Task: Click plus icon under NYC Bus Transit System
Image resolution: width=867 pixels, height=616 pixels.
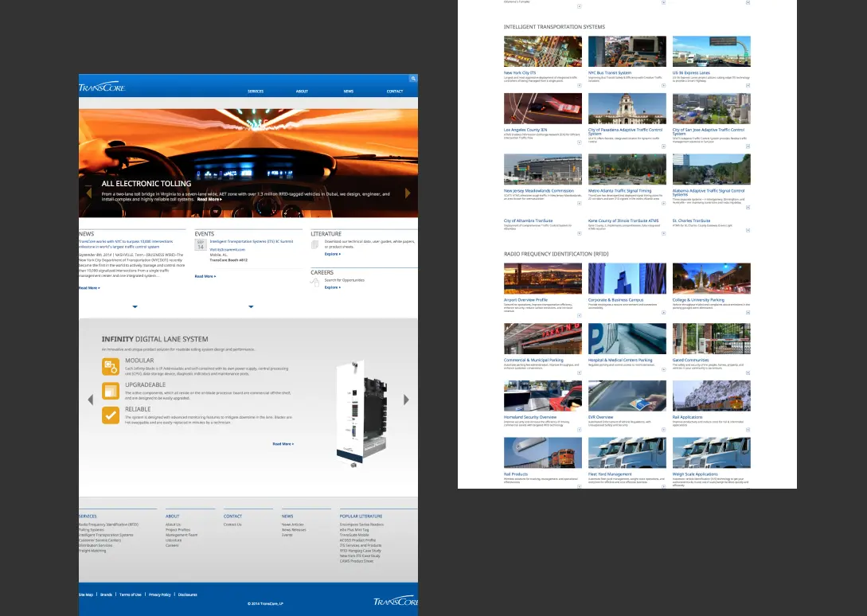Action: tap(663, 85)
